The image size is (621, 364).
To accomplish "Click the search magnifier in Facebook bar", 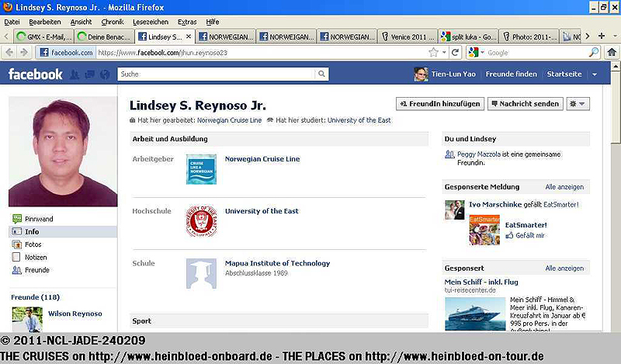I will 321,74.
